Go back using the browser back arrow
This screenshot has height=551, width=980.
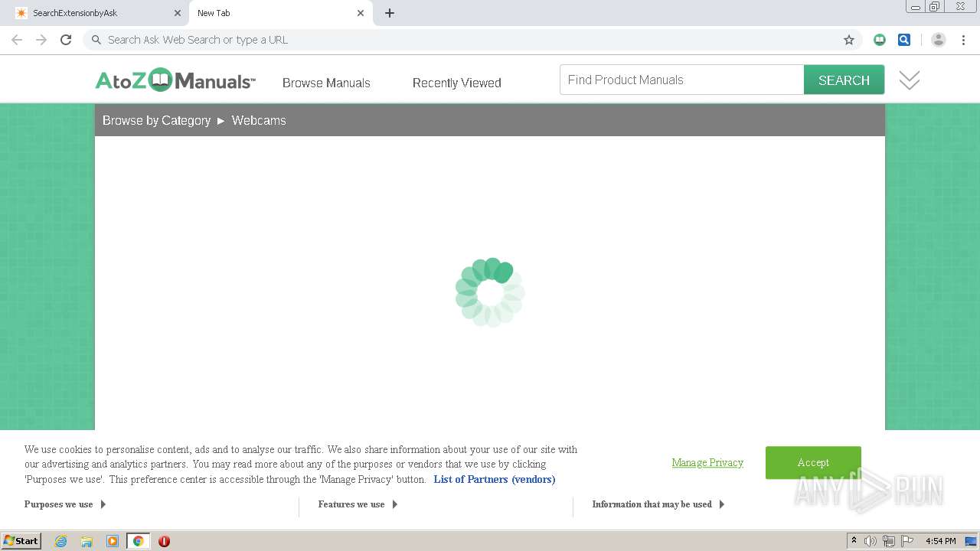[17, 40]
